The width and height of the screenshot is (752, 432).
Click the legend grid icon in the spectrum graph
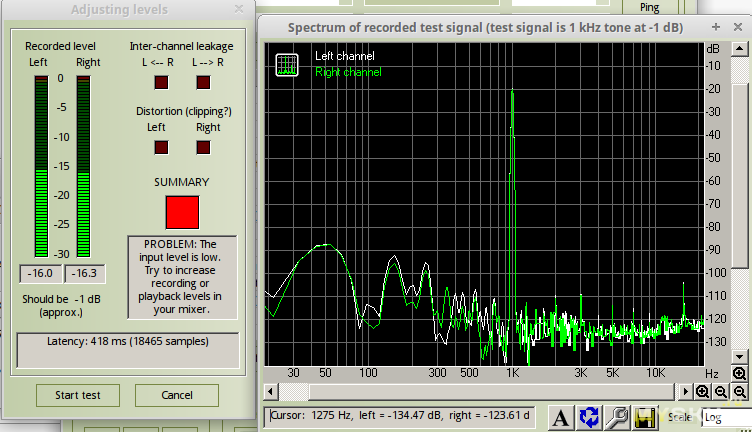click(x=287, y=64)
